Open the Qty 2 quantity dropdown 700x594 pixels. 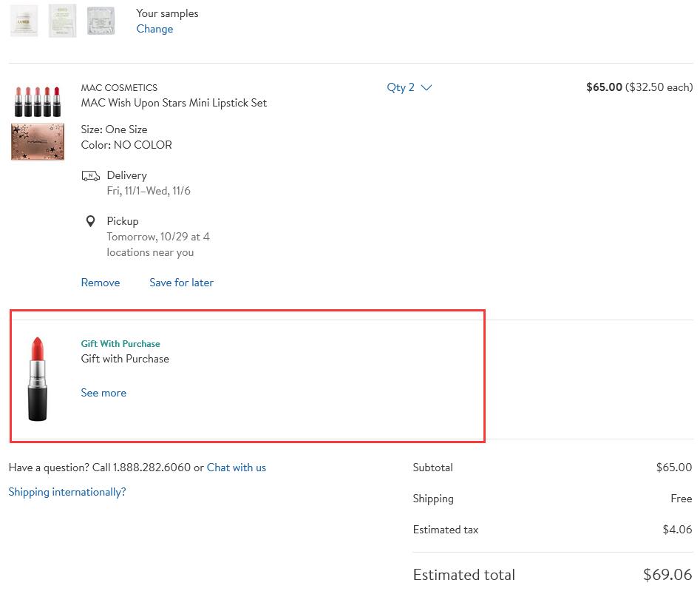409,87
